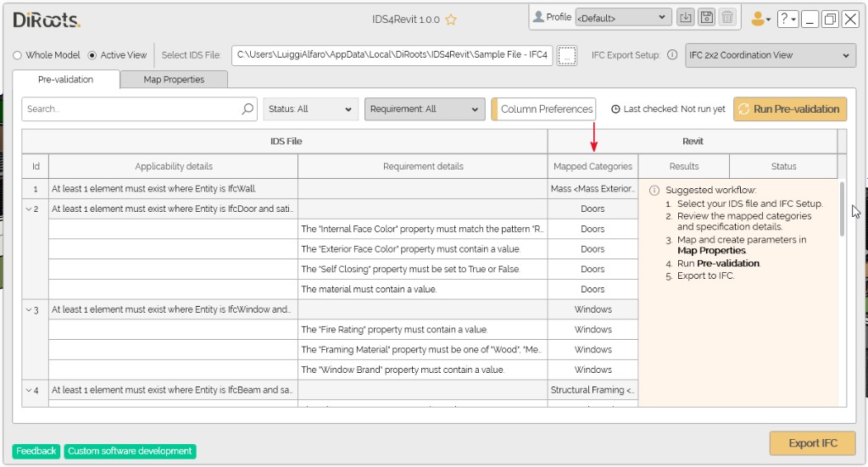Viewport: 868px width, 467px height.
Task: Open the Status: All filter dropdown
Action: 310,109
